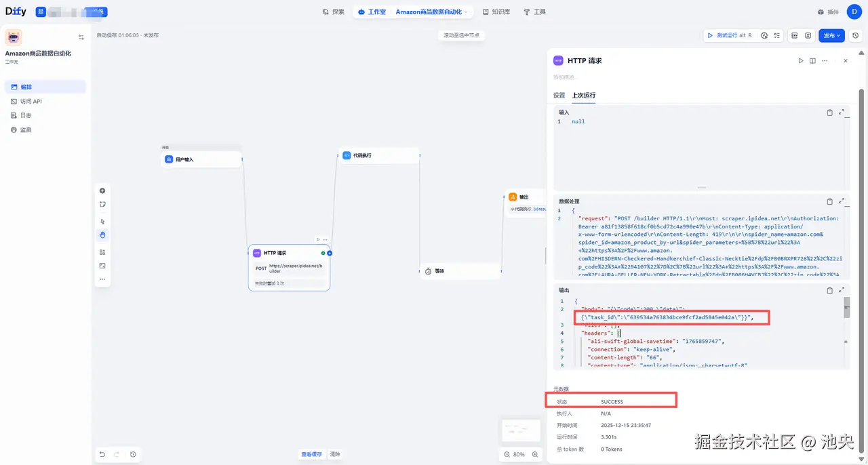
Task: Open the checklist icon in top toolbar
Action: (x=777, y=35)
